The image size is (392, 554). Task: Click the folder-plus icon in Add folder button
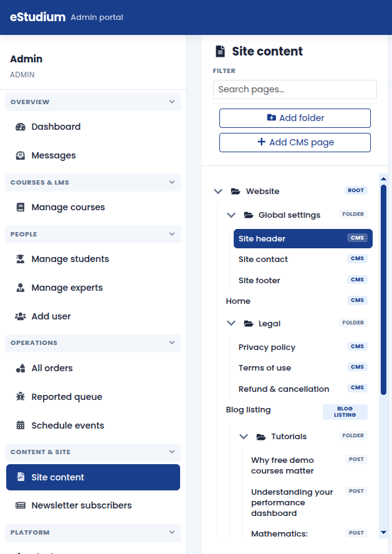pyautogui.click(x=271, y=118)
